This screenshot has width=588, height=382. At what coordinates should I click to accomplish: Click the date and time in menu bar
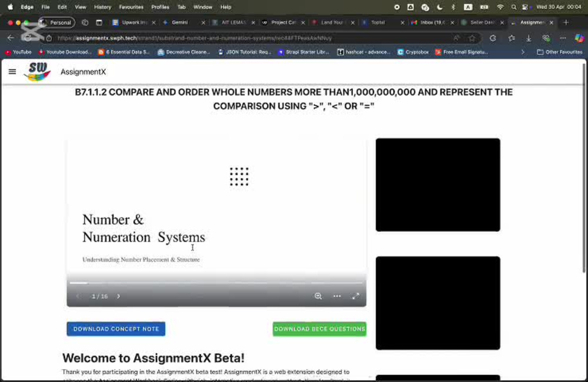click(559, 6)
